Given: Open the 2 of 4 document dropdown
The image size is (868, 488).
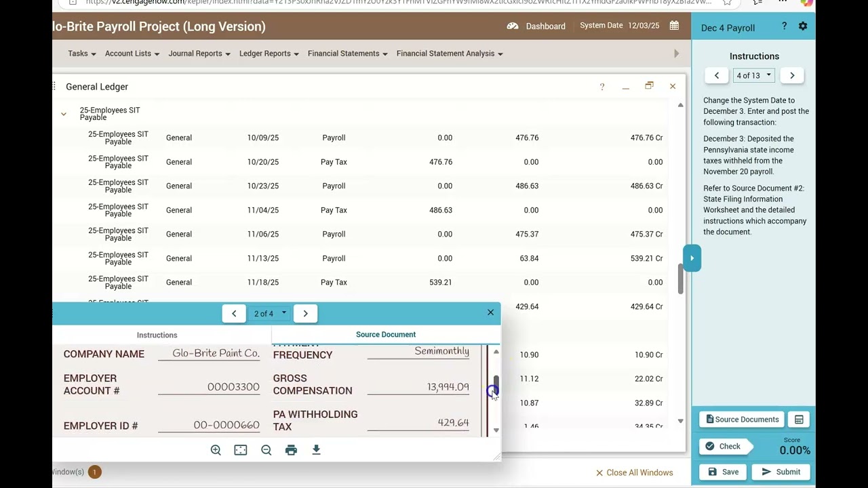Looking at the screenshot, I should 270,313.
